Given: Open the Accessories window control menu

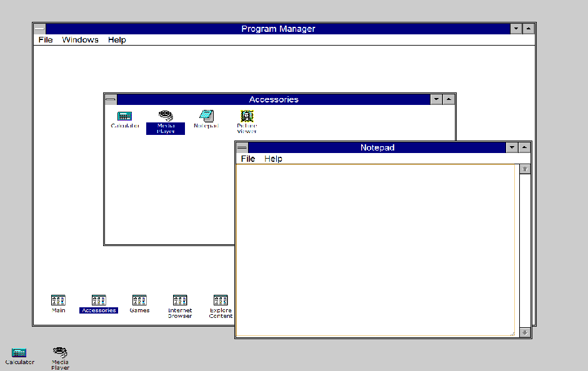Looking at the screenshot, I should [110, 99].
